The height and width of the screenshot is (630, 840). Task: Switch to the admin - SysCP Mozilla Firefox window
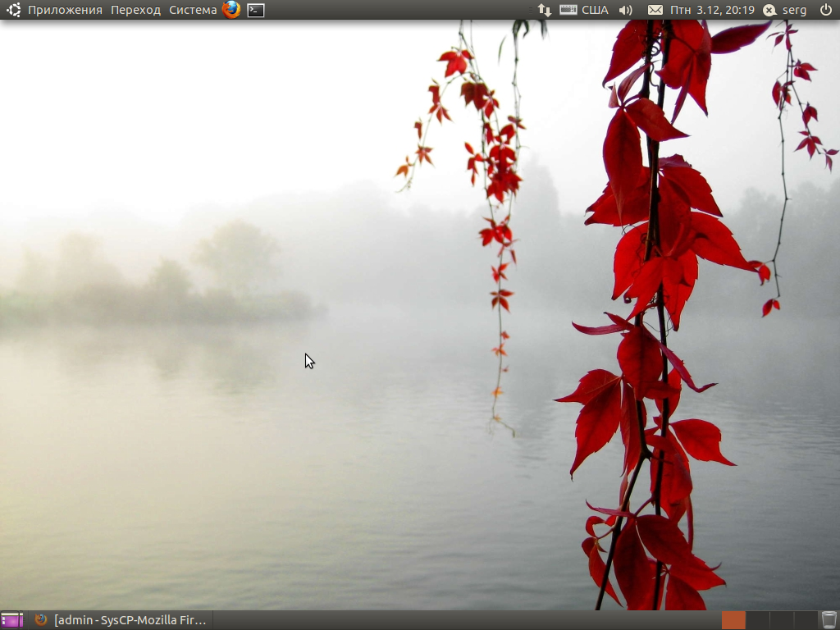click(x=121, y=620)
